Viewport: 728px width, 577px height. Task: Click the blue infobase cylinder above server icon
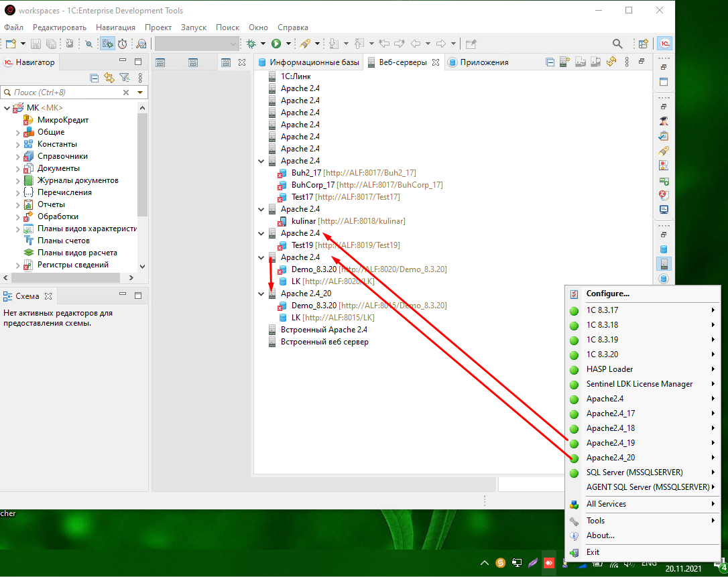point(664,249)
